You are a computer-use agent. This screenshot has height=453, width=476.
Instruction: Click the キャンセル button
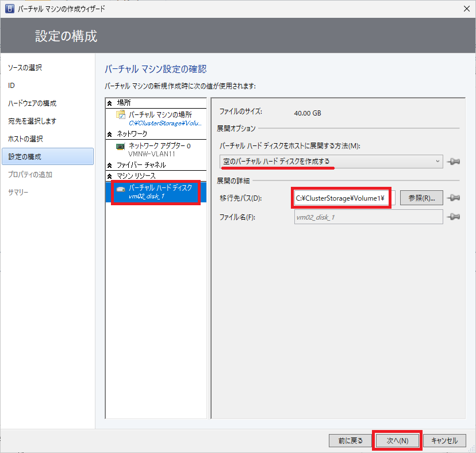444,440
